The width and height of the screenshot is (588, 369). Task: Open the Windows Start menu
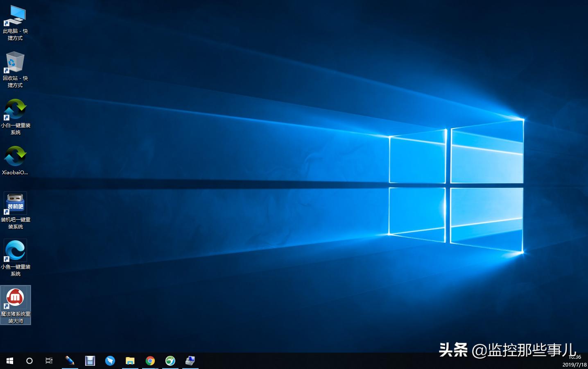pos(9,361)
